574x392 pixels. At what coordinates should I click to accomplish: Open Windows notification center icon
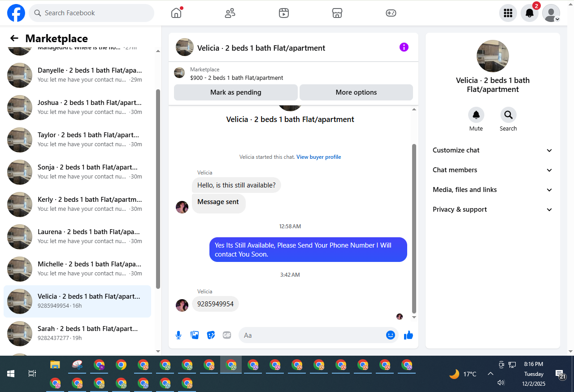tap(560, 374)
